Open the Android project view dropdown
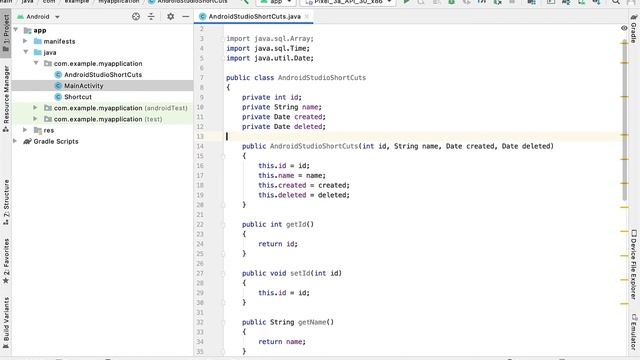 38,17
